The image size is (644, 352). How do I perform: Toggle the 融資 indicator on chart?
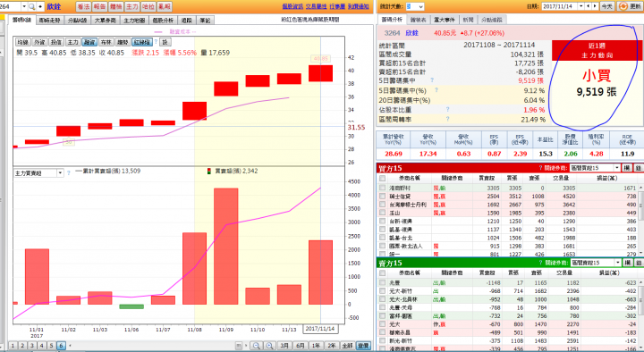89,42
